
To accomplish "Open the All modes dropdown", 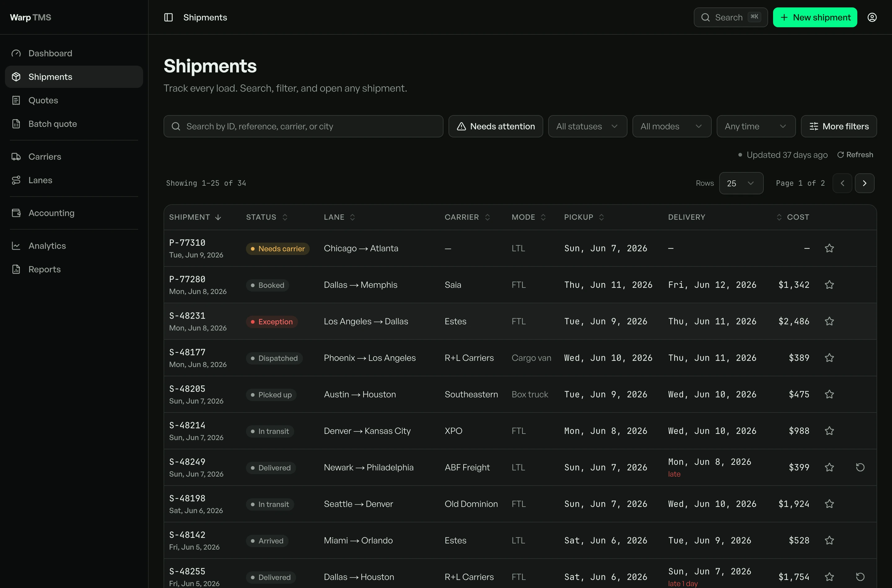I will click(672, 126).
